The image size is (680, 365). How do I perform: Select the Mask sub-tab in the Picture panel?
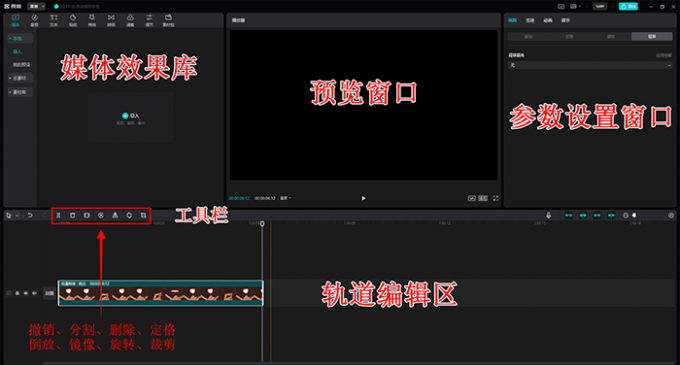pyautogui.click(x=611, y=37)
